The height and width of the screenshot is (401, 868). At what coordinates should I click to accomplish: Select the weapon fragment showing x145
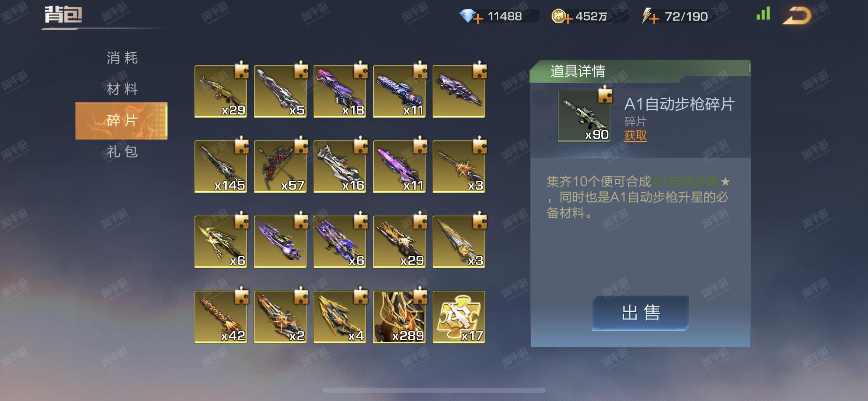[x=220, y=167]
